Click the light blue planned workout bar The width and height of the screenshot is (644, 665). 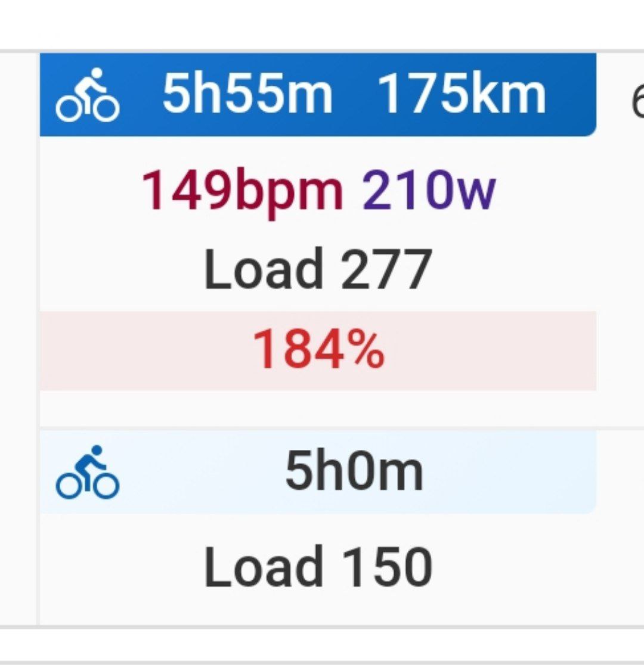click(x=318, y=471)
